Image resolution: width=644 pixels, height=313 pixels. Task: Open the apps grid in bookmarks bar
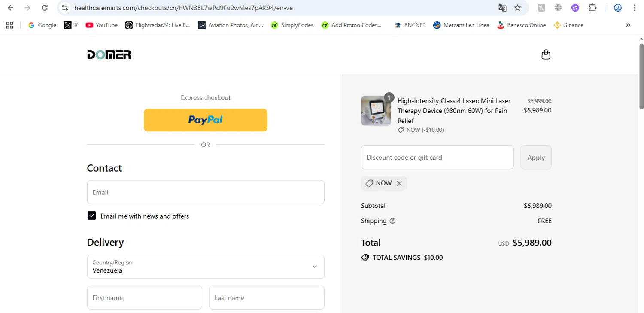point(10,25)
